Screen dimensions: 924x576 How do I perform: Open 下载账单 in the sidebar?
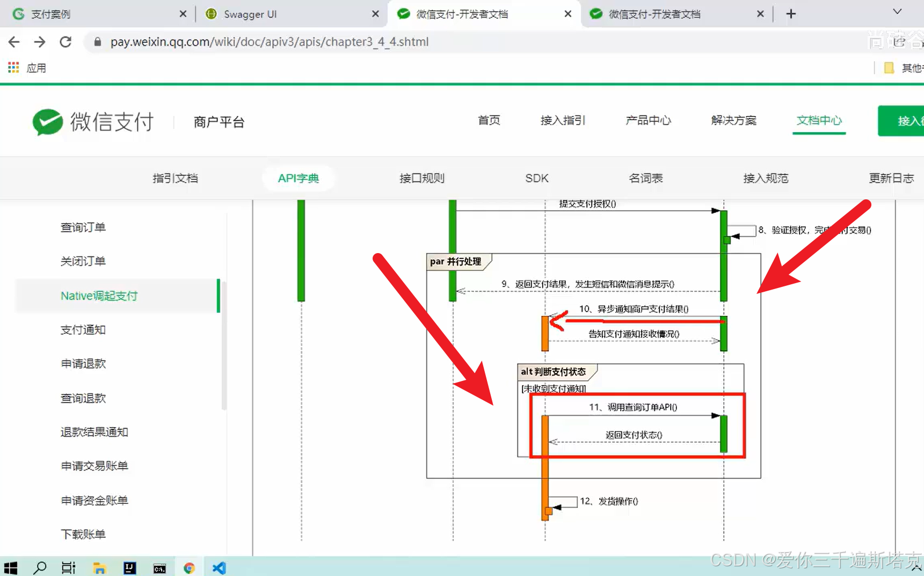tap(83, 534)
